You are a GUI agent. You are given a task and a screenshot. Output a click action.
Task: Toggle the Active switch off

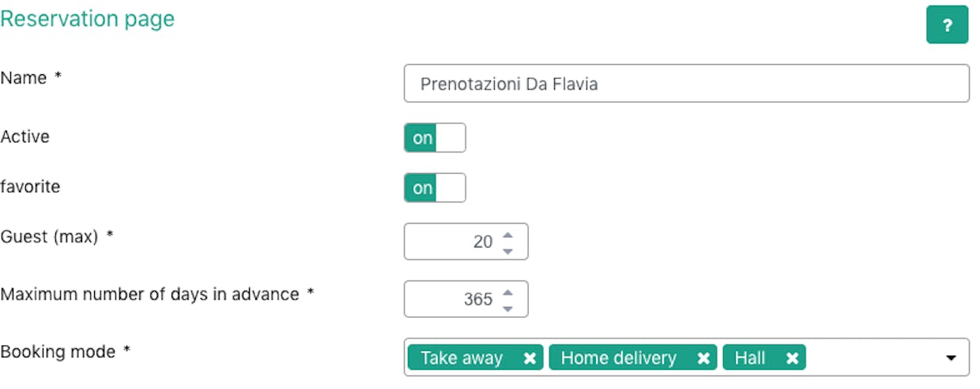(x=435, y=138)
